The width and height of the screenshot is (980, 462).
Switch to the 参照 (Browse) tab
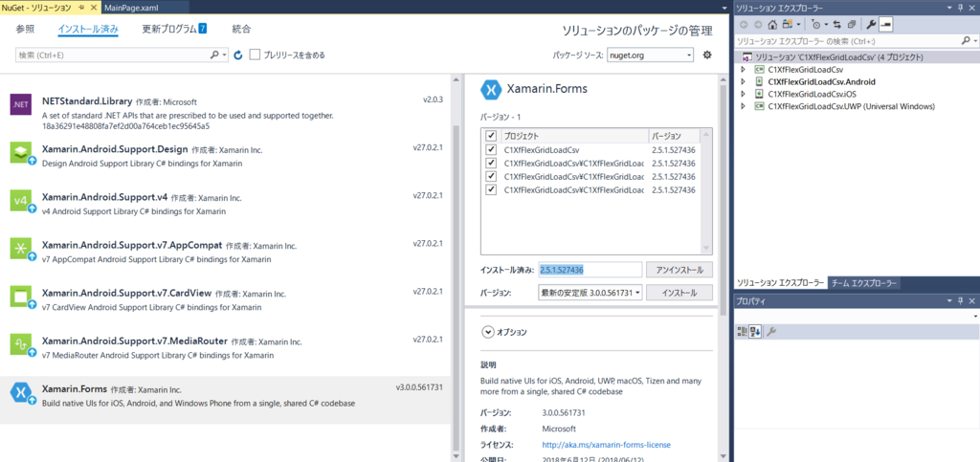(25, 29)
